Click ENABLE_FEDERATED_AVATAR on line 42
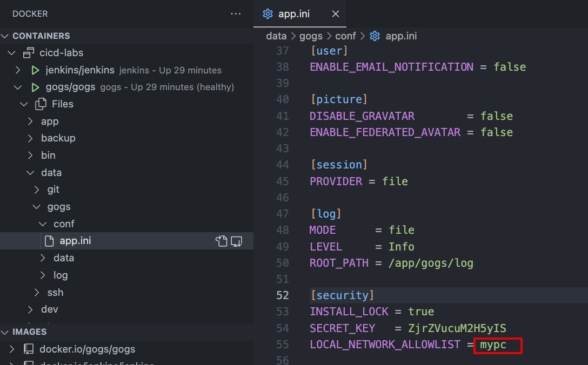The width and height of the screenshot is (588, 365). pyautogui.click(x=385, y=132)
